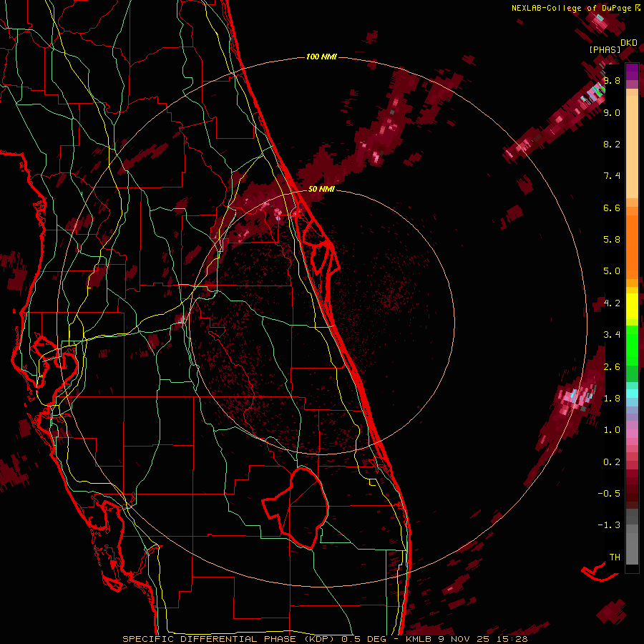
Task: Click the -1.3 scale value
Action: coord(609,525)
